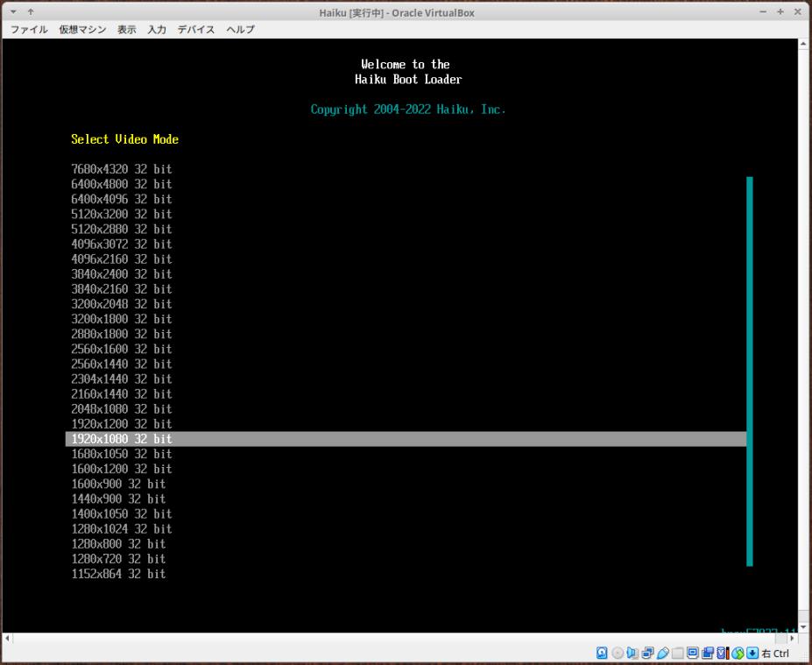Click the keyboard capture arrow icon

tap(752, 653)
